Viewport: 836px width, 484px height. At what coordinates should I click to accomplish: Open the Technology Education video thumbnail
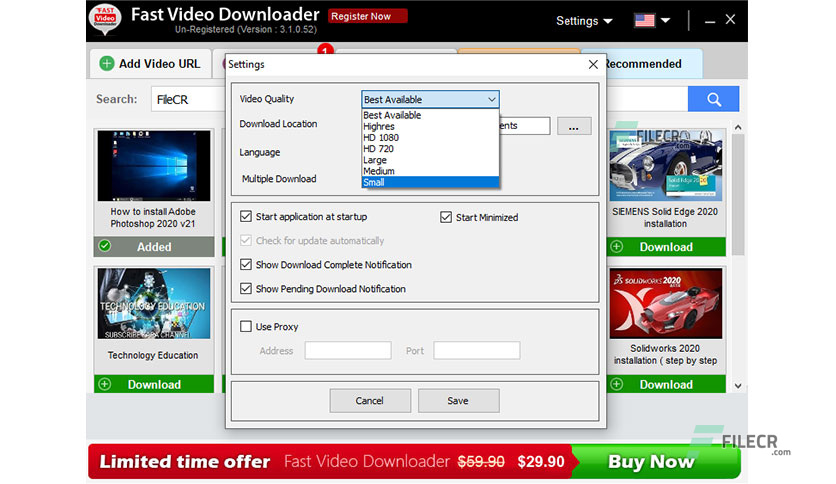(154, 303)
